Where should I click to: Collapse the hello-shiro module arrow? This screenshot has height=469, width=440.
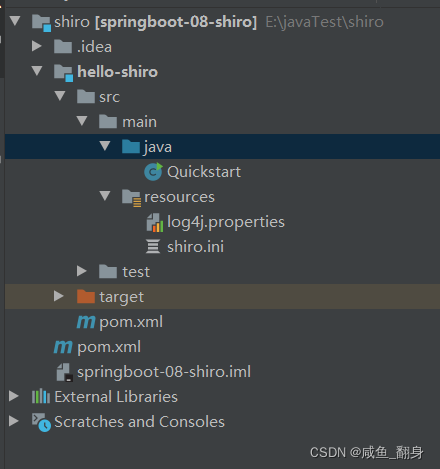[x=37, y=71]
